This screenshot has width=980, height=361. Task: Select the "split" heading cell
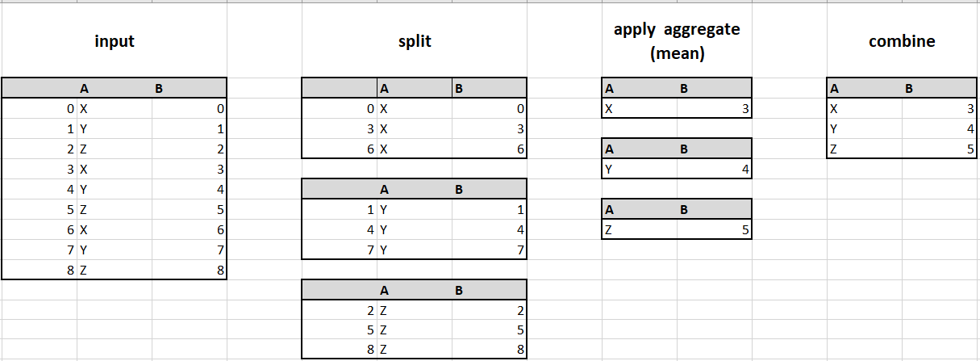[415, 41]
